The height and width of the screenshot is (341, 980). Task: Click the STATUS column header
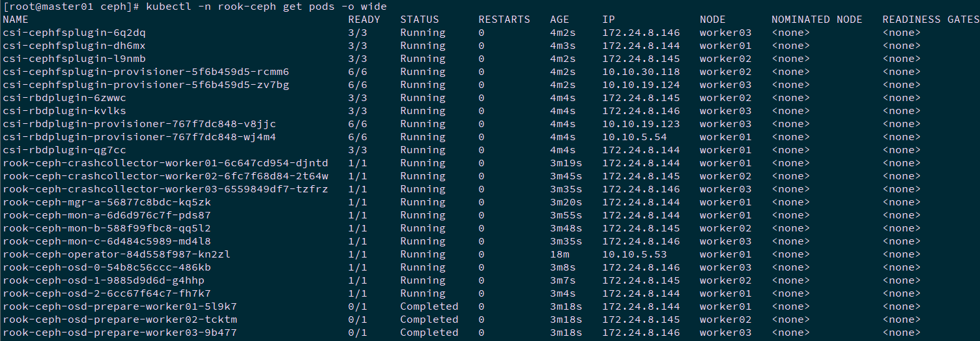[419, 20]
